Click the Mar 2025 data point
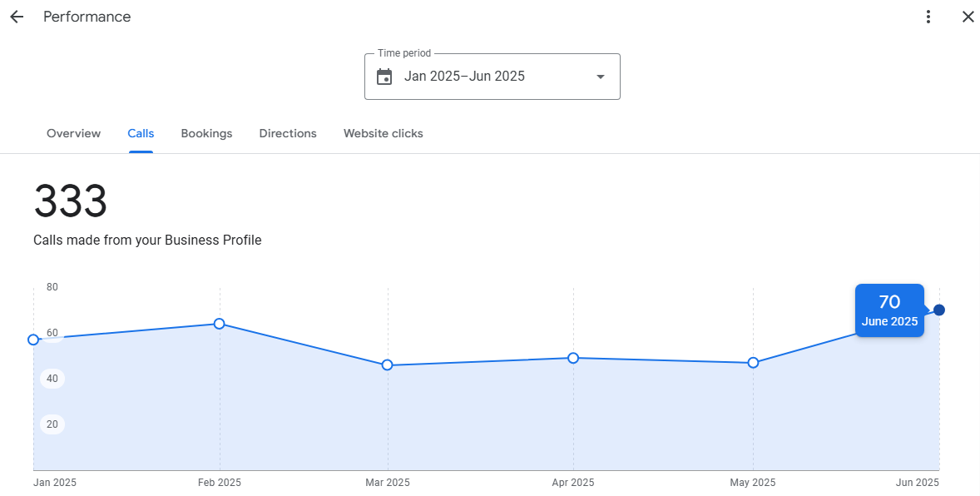The width and height of the screenshot is (980, 496). pos(388,365)
